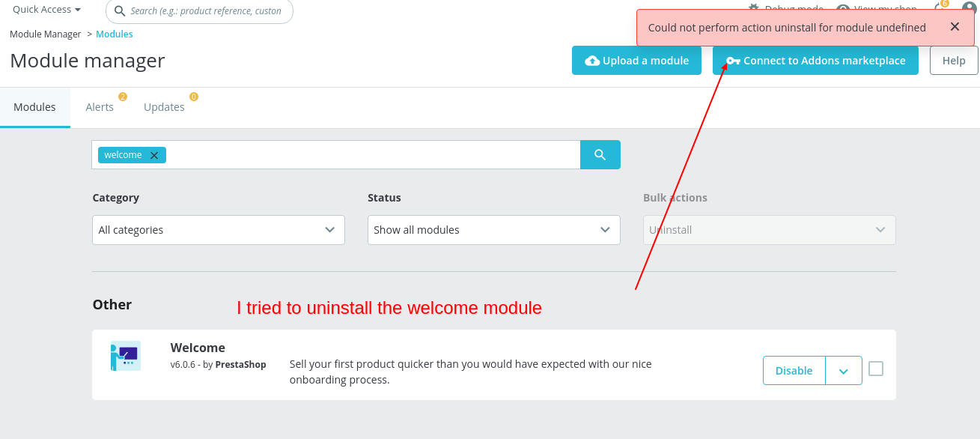The height and width of the screenshot is (439, 980).
Task: Dismiss the error alert via its X
Action: pos(955,26)
